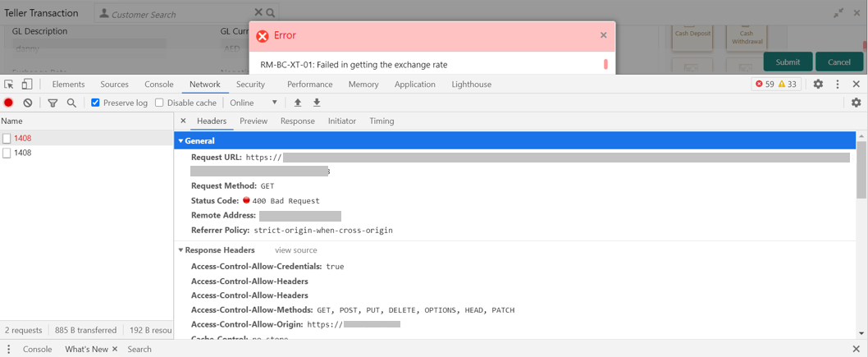
Task: Enable the Disable cache checkbox
Action: (159, 103)
